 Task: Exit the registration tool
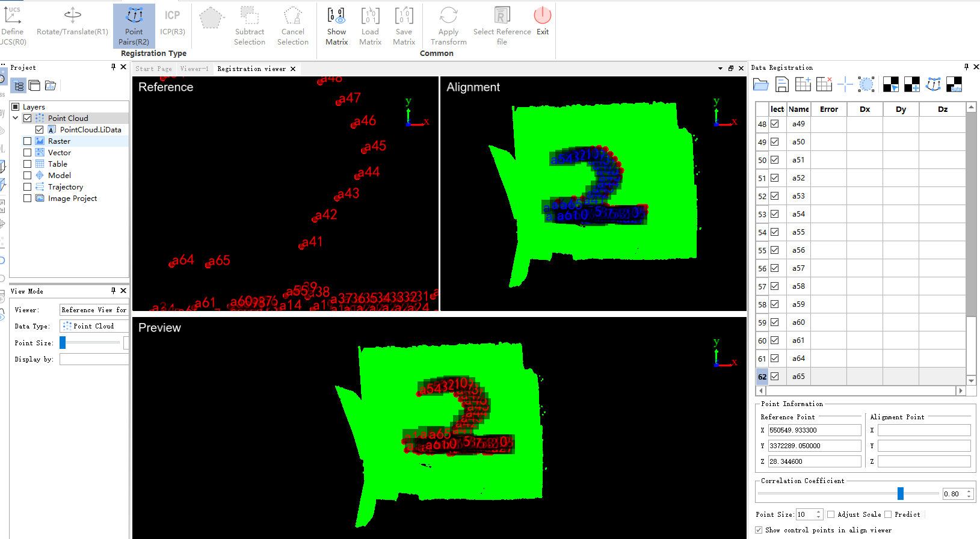pyautogui.click(x=543, y=22)
